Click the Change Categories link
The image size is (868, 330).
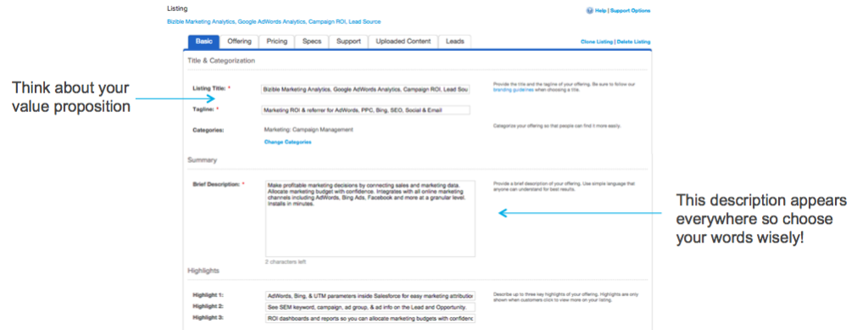(288, 143)
